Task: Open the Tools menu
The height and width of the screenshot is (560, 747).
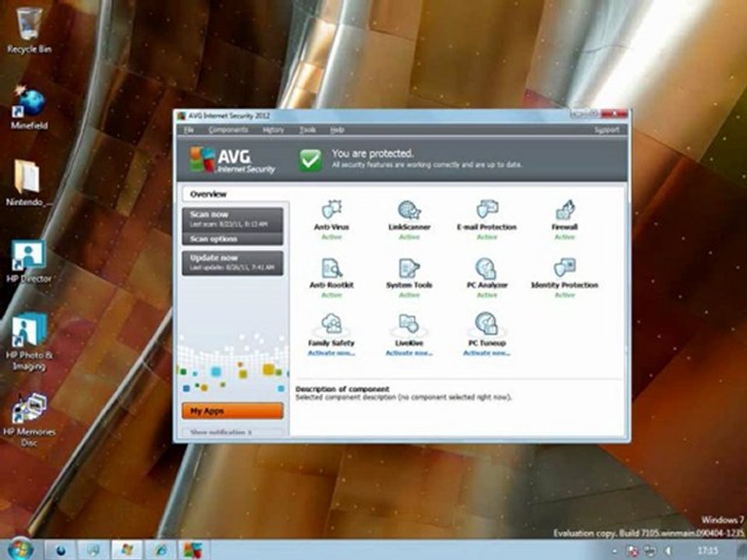Action: tap(307, 130)
